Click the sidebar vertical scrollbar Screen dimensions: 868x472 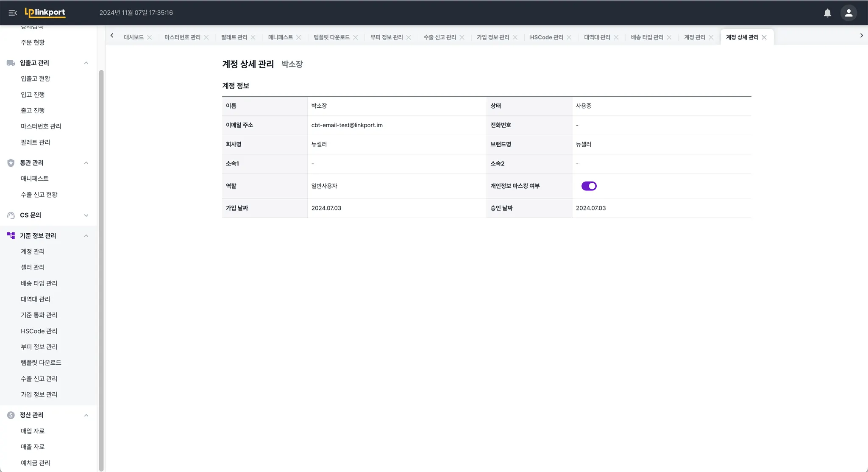pos(101,271)
